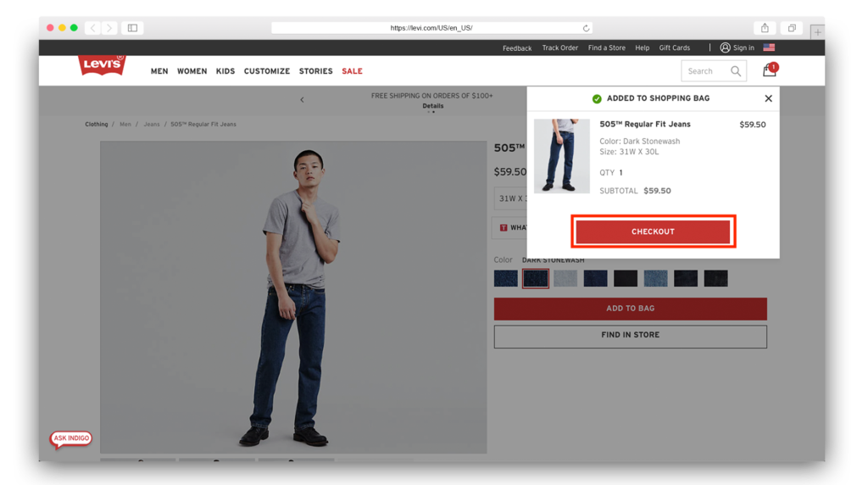The width and height of the screenshot is (868, 485).
Task: Click the 505 Regular Fit Jeans breadcrumb
Action: pyautogui.click(x=203, y=124)
